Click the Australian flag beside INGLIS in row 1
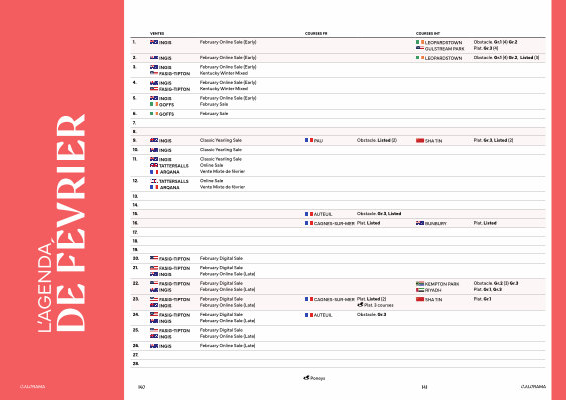The height and width of the screenshot is (400, 566). click(154, 42)
